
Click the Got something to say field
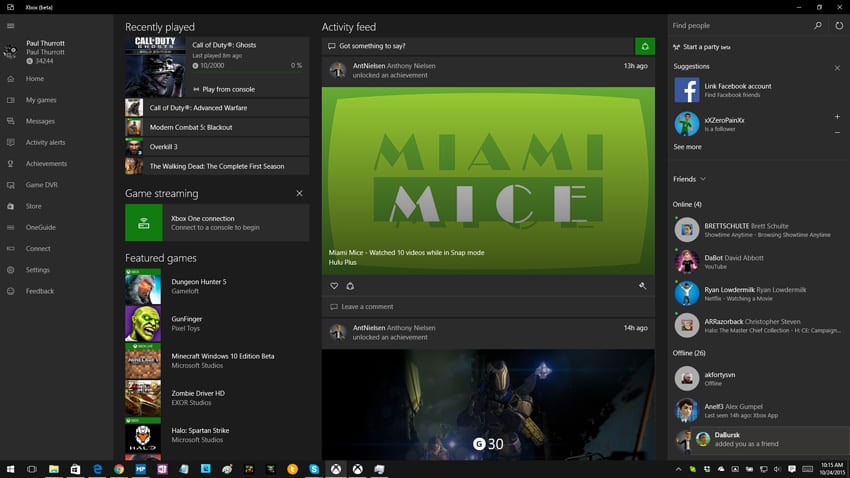tap(478, 46)
